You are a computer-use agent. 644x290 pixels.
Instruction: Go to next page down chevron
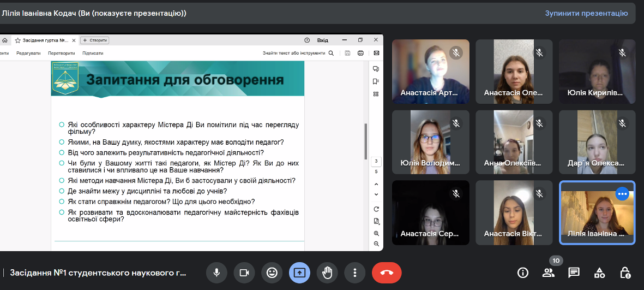pyautogui.click(x=376, y=194)
